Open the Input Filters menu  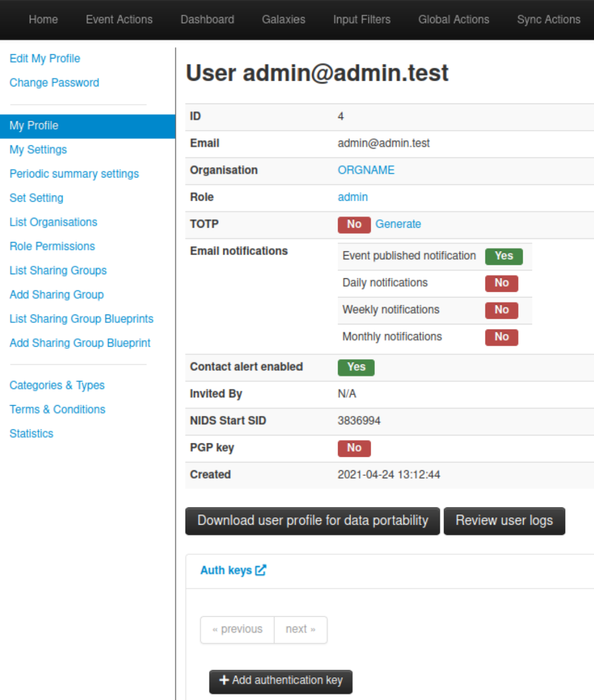362,20
